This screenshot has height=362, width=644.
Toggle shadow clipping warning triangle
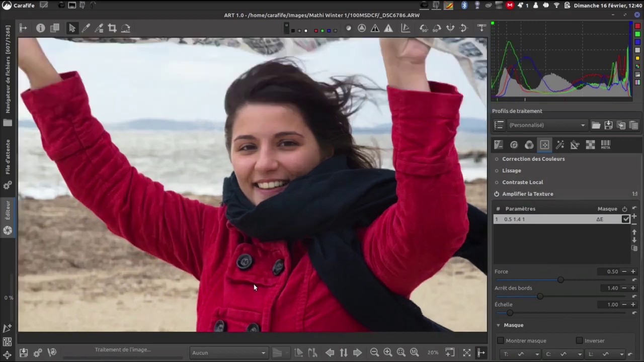point(375,28)
